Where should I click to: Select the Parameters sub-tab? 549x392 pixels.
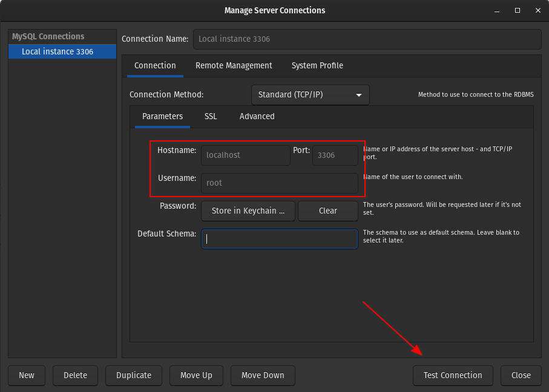click(x=162, y=116)
